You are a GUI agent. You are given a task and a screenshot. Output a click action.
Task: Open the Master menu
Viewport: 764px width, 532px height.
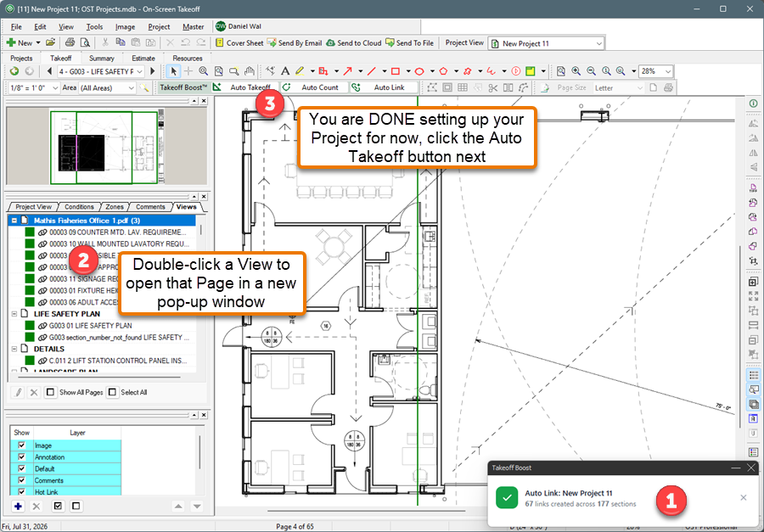coord(194,27)
